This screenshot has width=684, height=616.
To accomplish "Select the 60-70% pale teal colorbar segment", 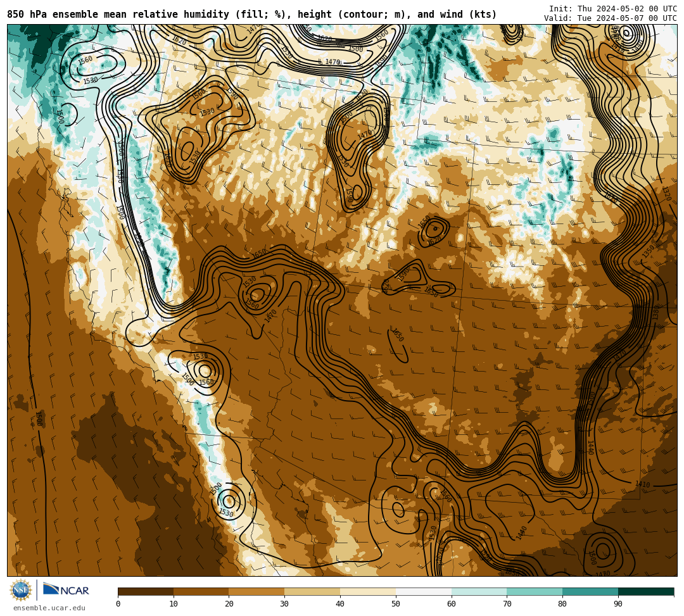I will click(x=479, y=591).
